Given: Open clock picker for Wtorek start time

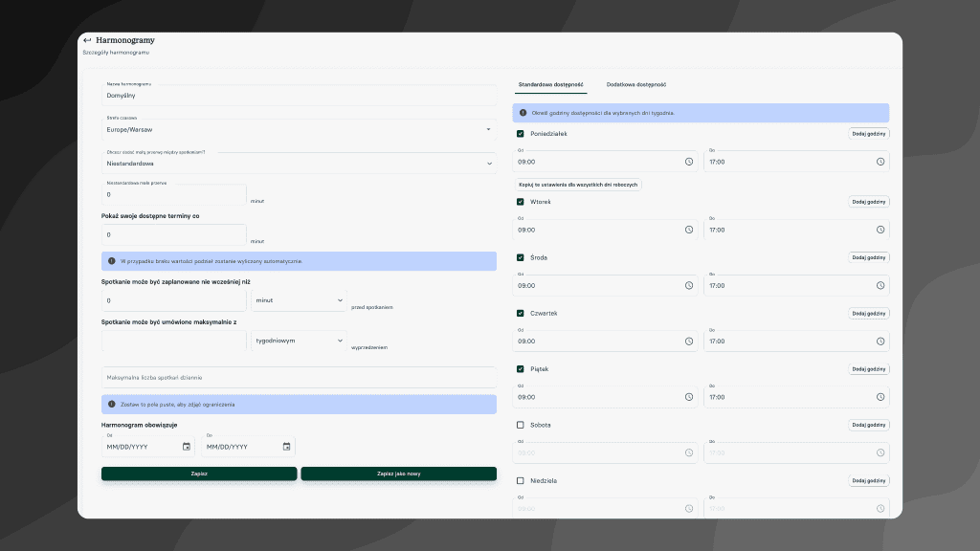Looking at the screenshot, I should 688,230.
